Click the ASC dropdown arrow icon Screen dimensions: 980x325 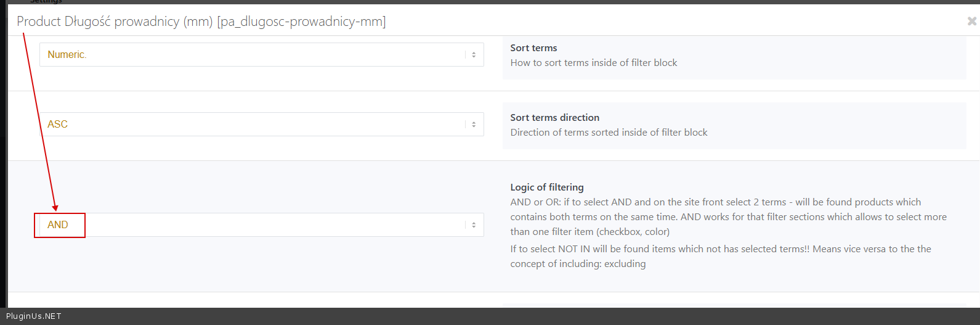474,125
